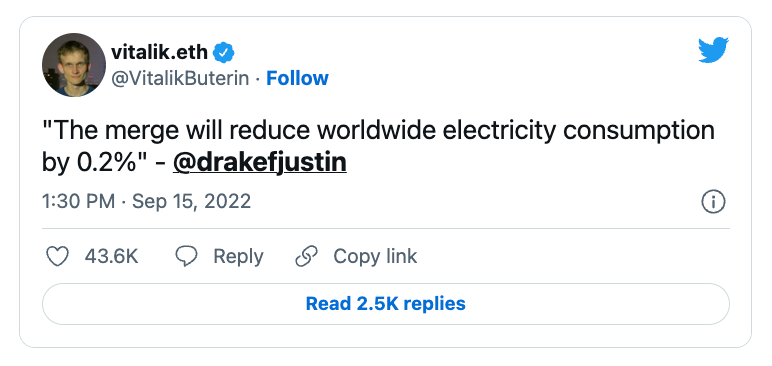The image size is (772, 366).
Task: Click the "by 0.2%" quoted text
Action: [x=89, y=163]
